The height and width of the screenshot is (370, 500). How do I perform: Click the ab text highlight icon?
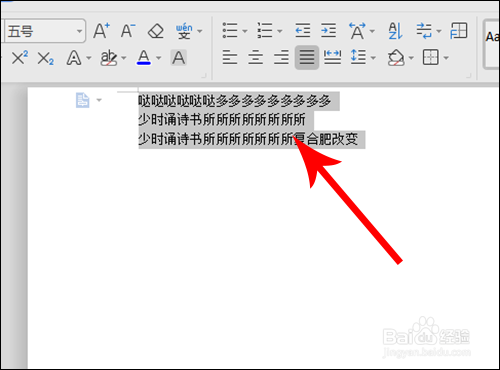pos(109,58)
